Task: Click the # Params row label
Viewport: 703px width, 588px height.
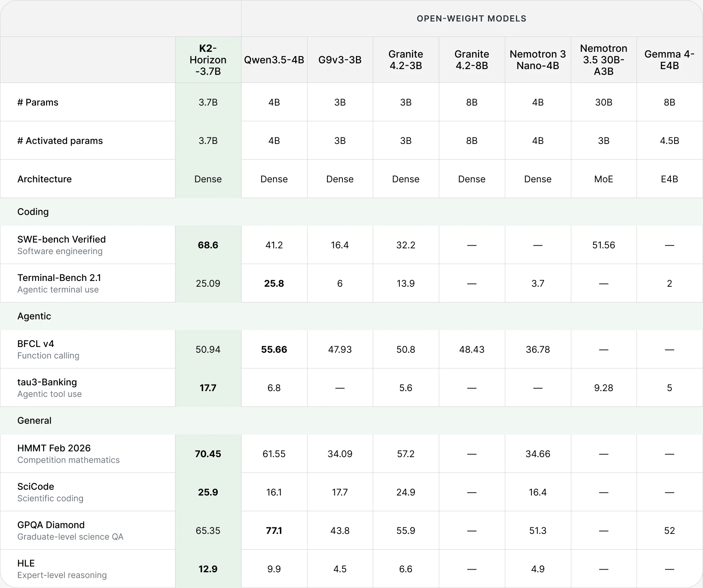Action: coord(38,102)
